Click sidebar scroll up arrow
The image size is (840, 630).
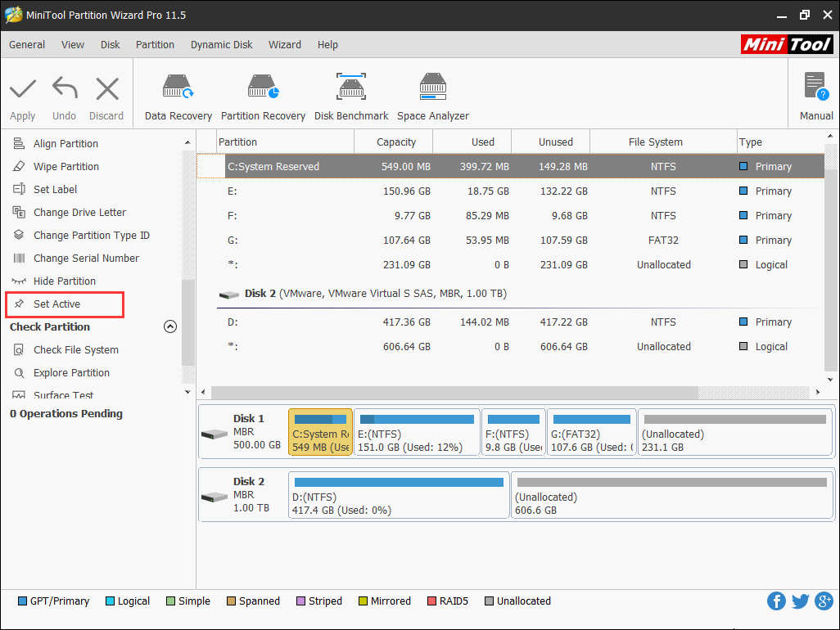coord(187,142)
